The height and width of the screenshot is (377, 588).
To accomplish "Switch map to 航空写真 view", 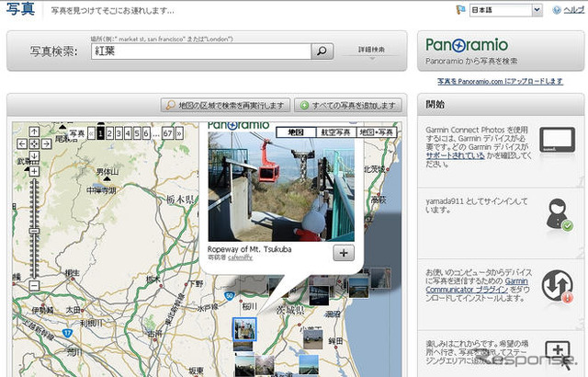I will point(336,132).
